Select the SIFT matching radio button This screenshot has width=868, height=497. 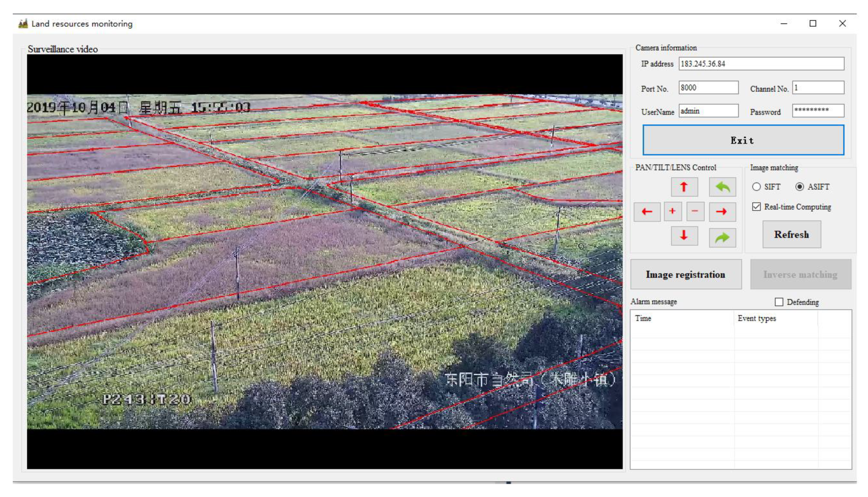click(757, 187)
